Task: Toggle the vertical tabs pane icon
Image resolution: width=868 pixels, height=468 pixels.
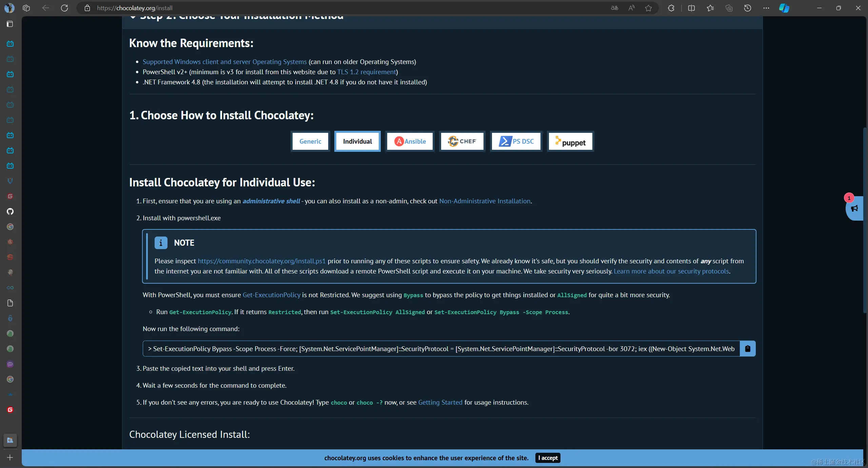Action: pos(10,24)
